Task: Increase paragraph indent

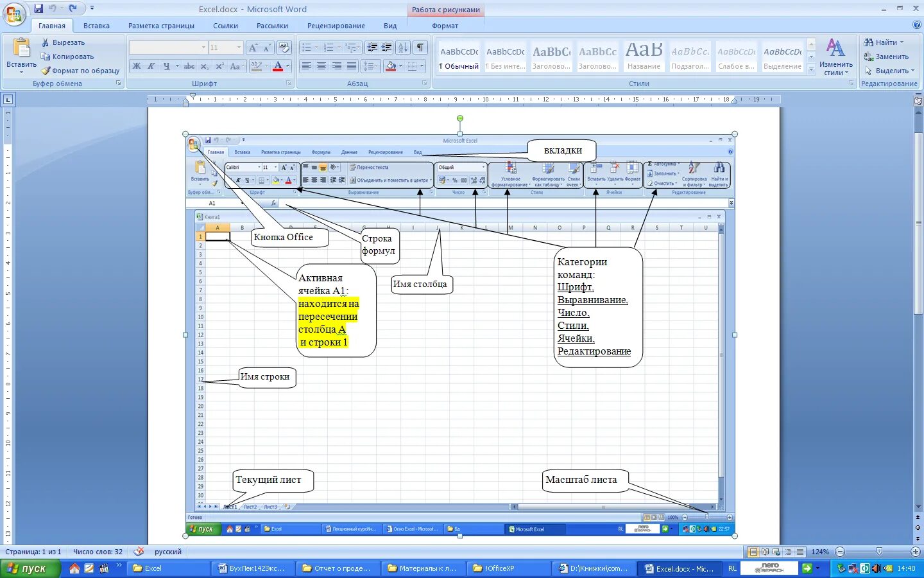Action: [x=387, y=48]
